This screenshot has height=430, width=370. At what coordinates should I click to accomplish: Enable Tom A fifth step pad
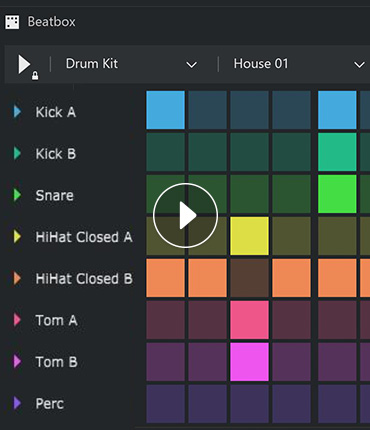point(337,320)
